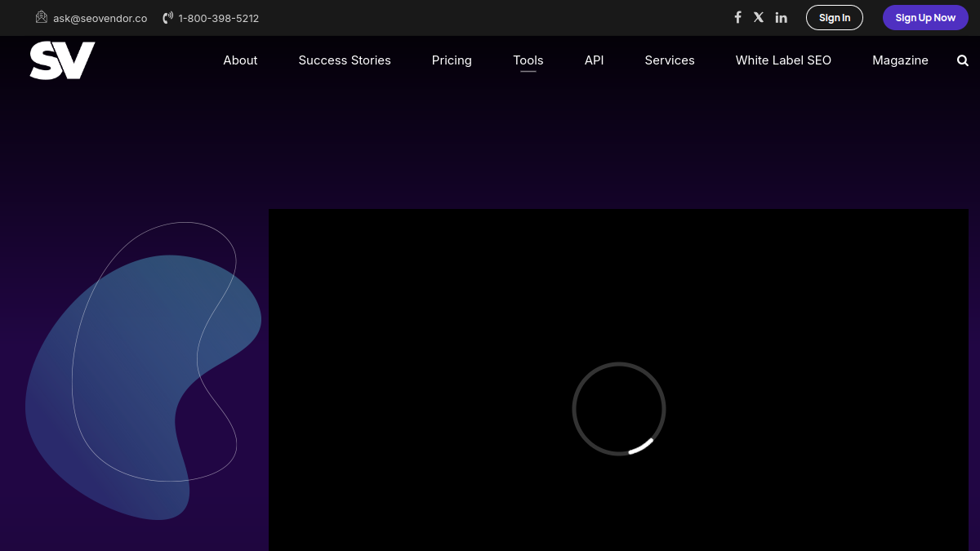Open the API menu item
This screenshot has width=980, height=551.
[595, 60]
